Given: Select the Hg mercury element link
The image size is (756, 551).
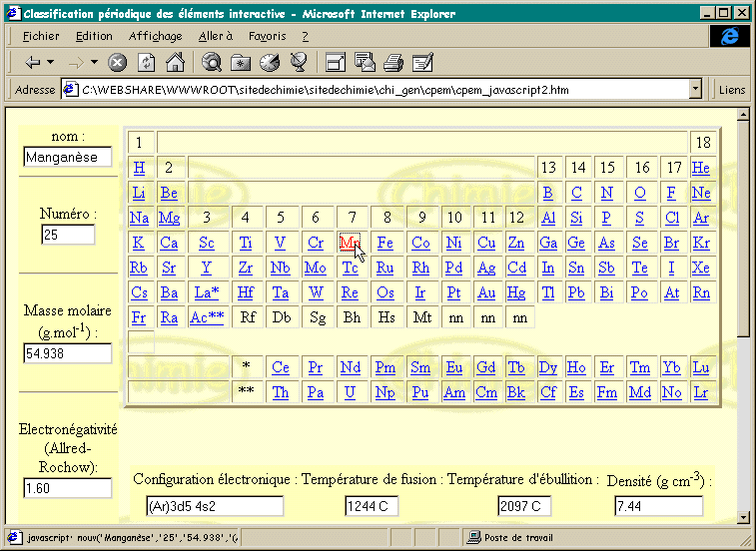Looking at the screenshot, I should [x=516, y=292].
